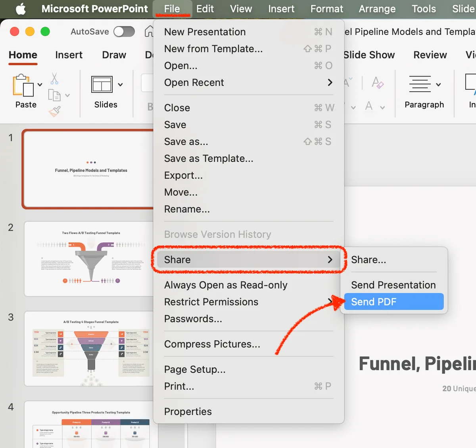Choose Open... from File menu
Image resolution: width=476 pixels, height=448 pixels.
pos(248,65)
